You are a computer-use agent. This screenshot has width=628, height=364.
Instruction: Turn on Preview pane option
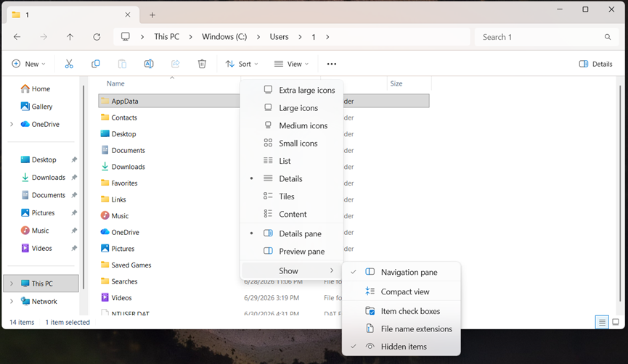(x=292, y=251)
